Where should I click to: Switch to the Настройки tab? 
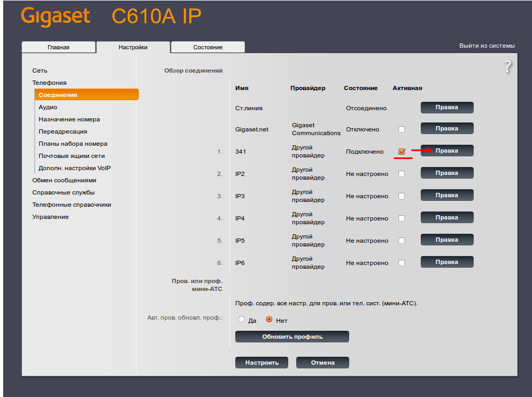coord(133,47)
